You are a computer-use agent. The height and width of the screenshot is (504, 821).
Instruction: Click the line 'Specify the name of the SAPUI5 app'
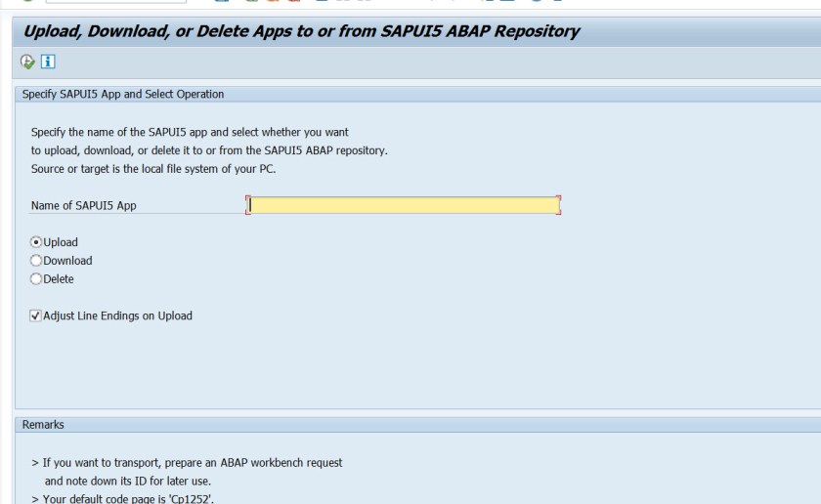190,133
